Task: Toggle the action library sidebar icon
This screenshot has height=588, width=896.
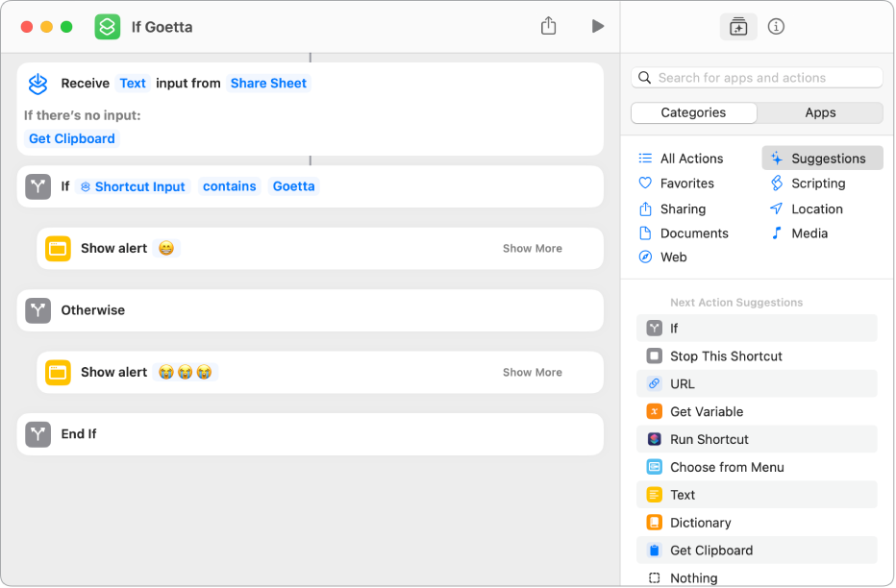Action: pos(738,27)
